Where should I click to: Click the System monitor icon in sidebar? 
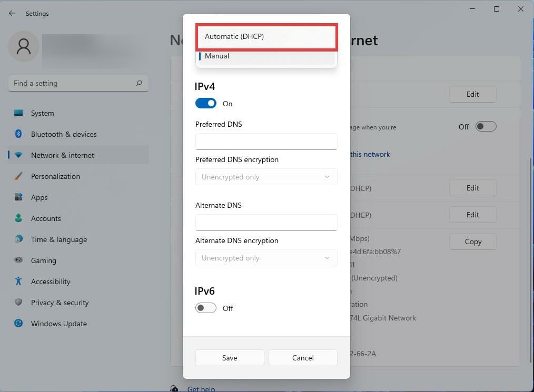(18, 113)
